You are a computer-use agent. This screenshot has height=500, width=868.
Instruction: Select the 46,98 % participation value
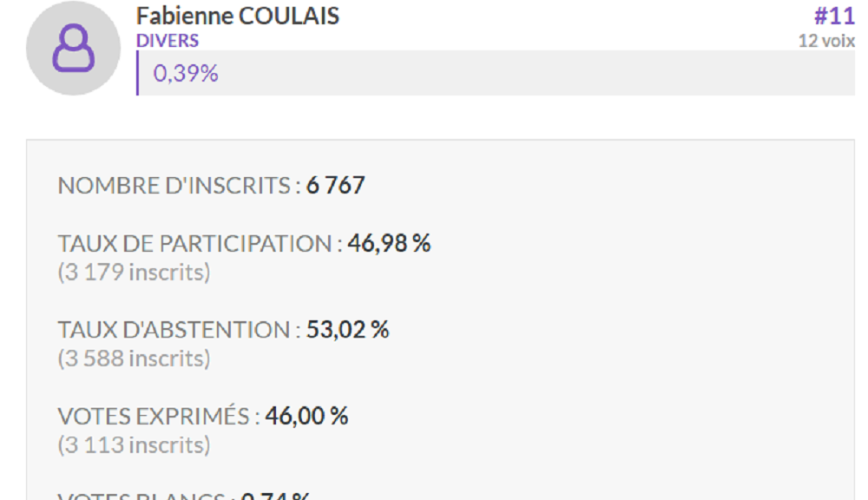point(389,244)
